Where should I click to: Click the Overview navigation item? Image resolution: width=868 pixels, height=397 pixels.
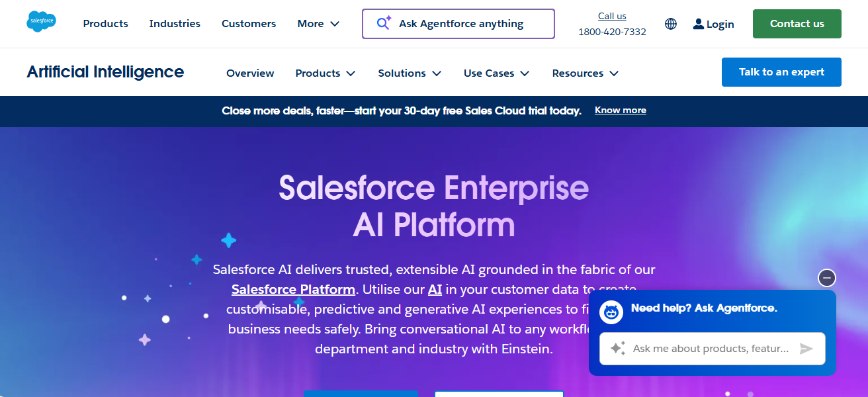250,73
